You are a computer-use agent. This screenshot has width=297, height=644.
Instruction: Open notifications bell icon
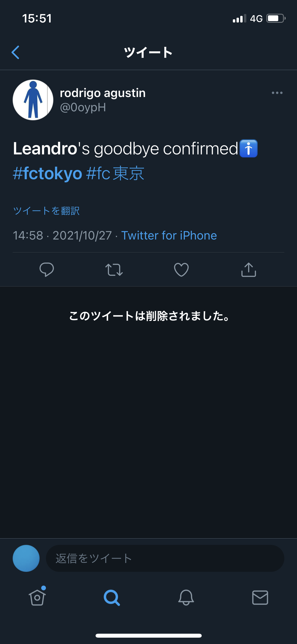[x=186, y=597]
